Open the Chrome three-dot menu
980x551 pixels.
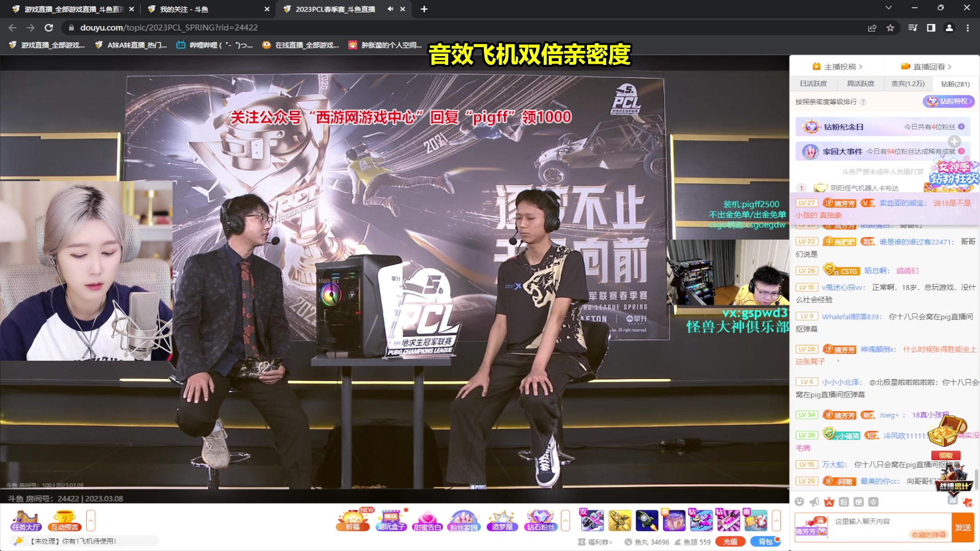click(x=967, y=28)
